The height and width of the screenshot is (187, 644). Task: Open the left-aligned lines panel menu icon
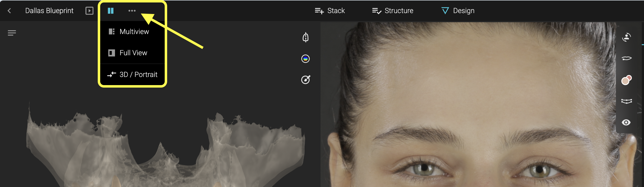coord(12,33)
